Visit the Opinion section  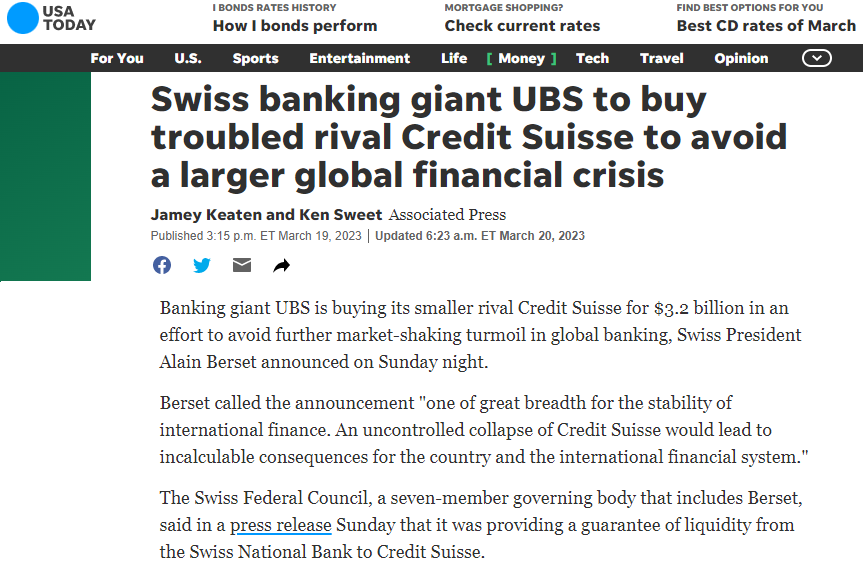point(741,58)
